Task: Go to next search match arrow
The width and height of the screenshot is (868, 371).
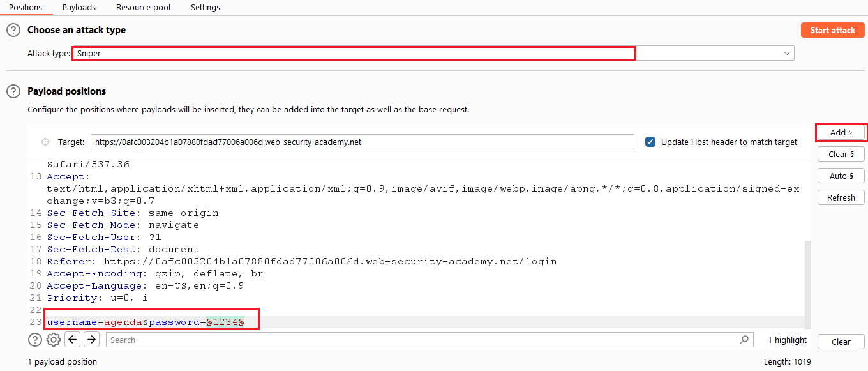Action: pos(92,340)
